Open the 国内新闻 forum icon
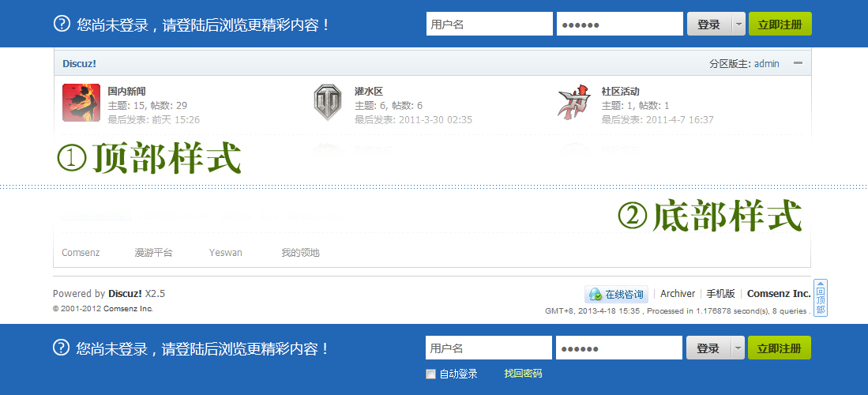The height and width of the screenshot is (395, 868). [81, 103]
